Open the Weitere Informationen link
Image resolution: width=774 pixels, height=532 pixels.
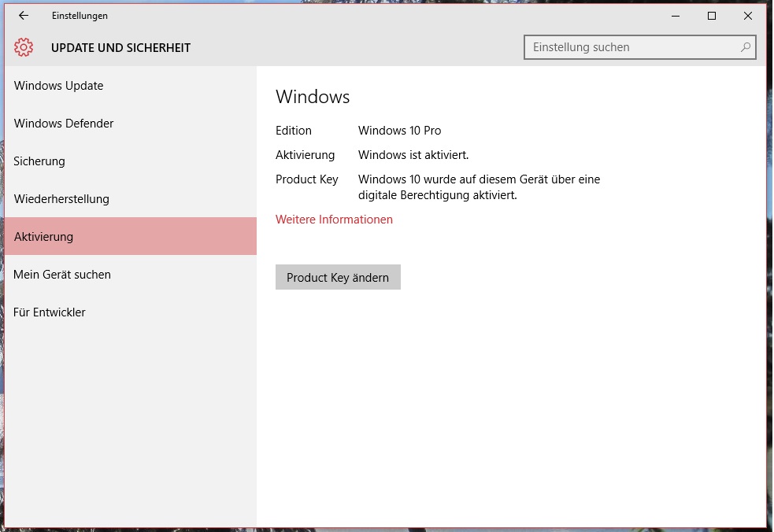[x=334, y=220]
